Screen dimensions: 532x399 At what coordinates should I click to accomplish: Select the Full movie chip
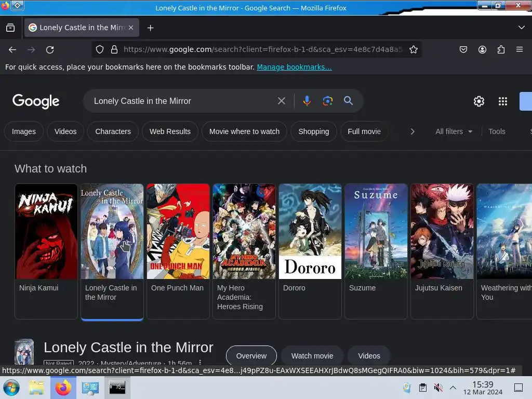click(364, 131)
